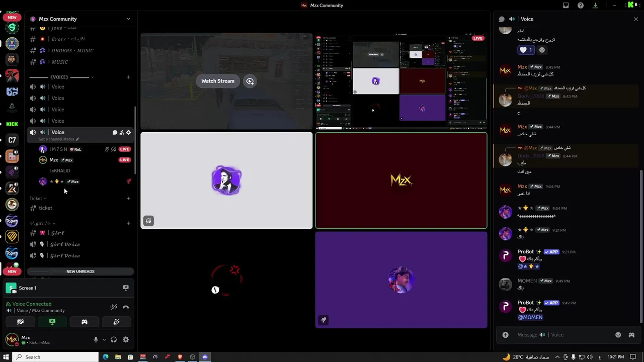Viewport: 644px width, 362px height.
Task: Deafen with the headphones icon
Action: tap(114, 339)
